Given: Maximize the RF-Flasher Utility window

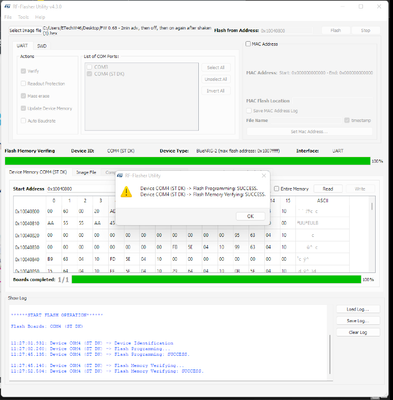Looking at the screenshot, I should click(x=361, y=6).
